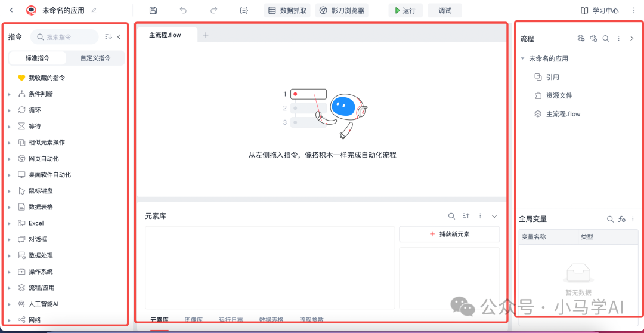Expand the 等待 category
The width and height of the screenshot is (644, 333).
pyautogui.click(x=10, y=126)
